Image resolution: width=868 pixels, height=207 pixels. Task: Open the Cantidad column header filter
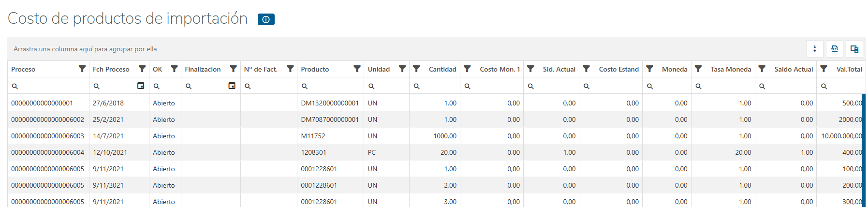pos(416,69)
